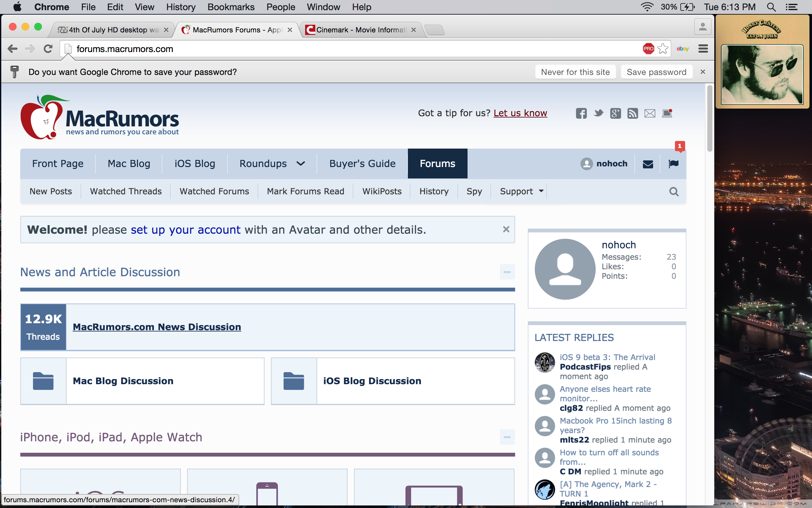Collapse News and Article Discussion section
This screenshot has width=812, height=508.
click(507, 272)
